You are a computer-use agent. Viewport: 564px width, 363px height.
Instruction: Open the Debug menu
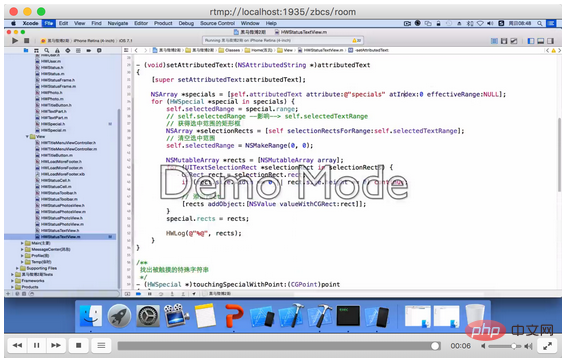coord(186,23)
